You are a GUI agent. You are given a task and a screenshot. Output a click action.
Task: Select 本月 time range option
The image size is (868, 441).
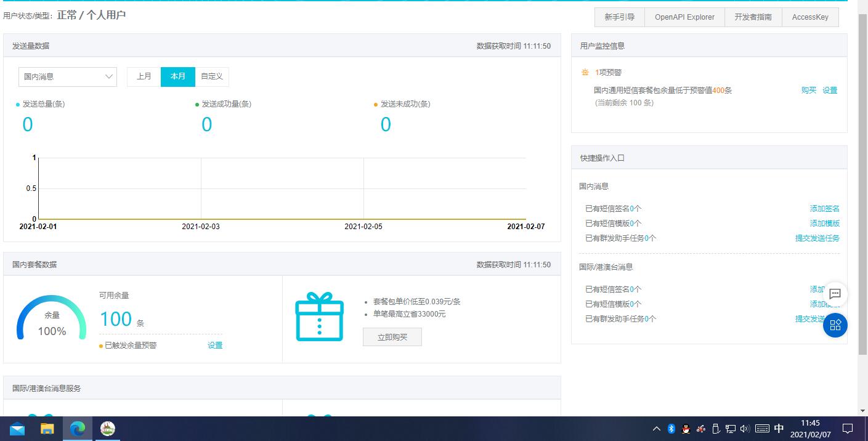[x=178, y=76]
